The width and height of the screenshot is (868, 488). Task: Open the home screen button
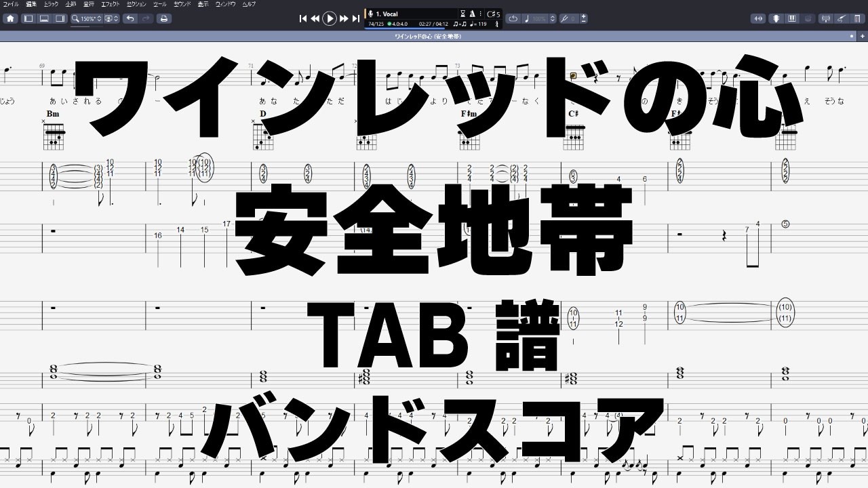tap(10, 18)
